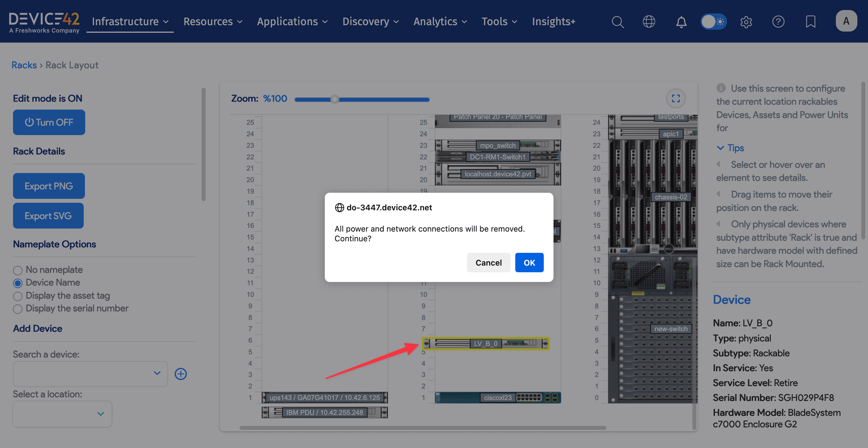Screen dimensions: 868x448
Task: Open the globe language icon
Action: 649,22
